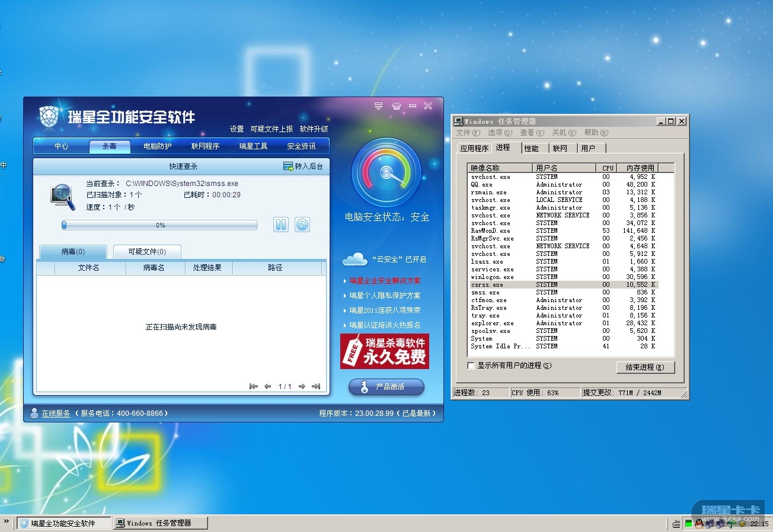Click the 永久免费 free antivirus banner
773x532 pixels.
tap(385, 351)
